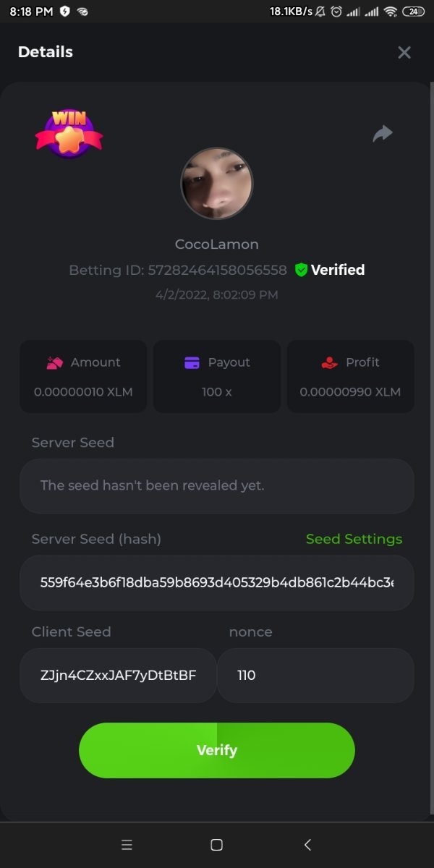Tap the Amount coins icon
Viewport: 434px width, 868px height.
tap(55, 362)
